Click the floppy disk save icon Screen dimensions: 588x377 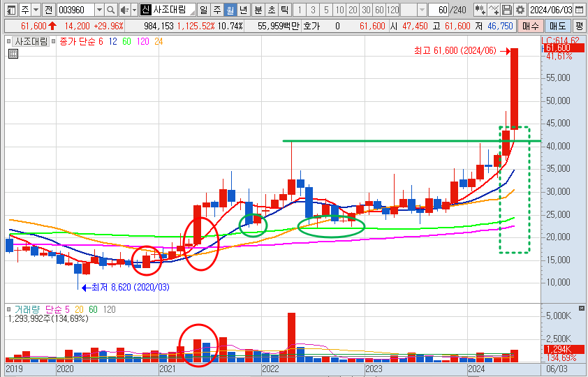pyautogui.click(x=507, y=10)
